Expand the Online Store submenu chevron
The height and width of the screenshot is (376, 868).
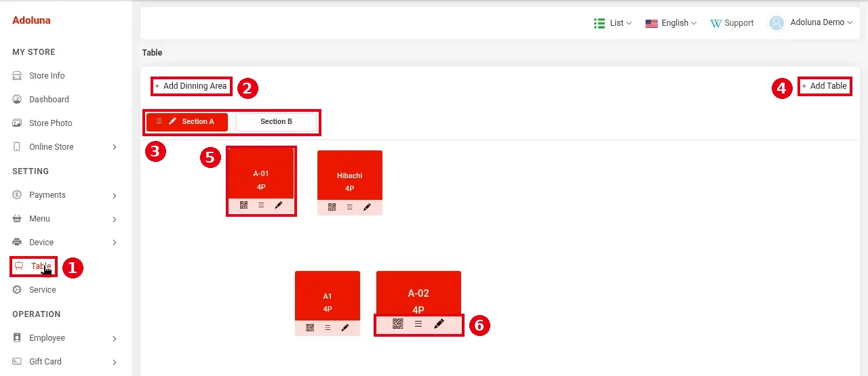115,147
